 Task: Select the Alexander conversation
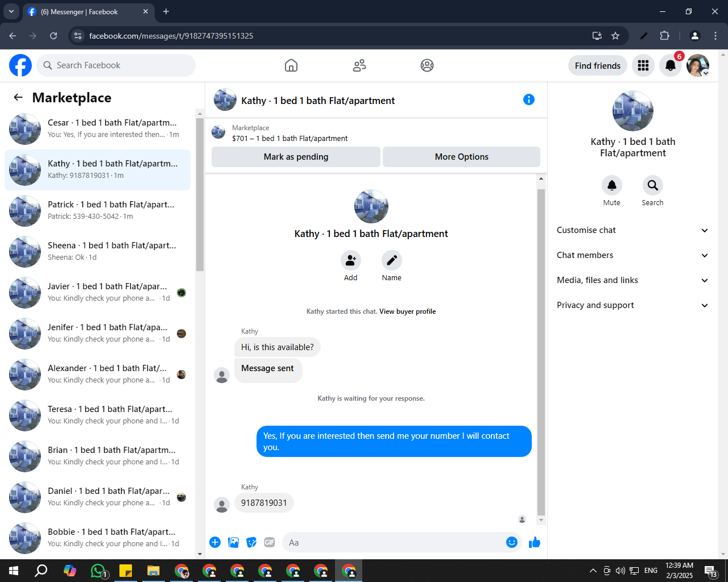(98, 374)
